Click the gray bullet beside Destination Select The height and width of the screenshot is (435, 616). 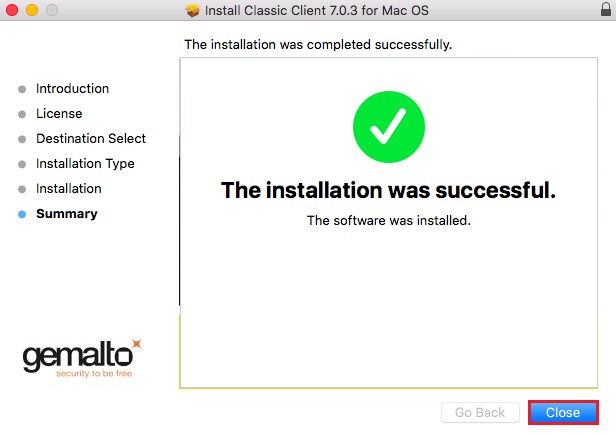22,139
